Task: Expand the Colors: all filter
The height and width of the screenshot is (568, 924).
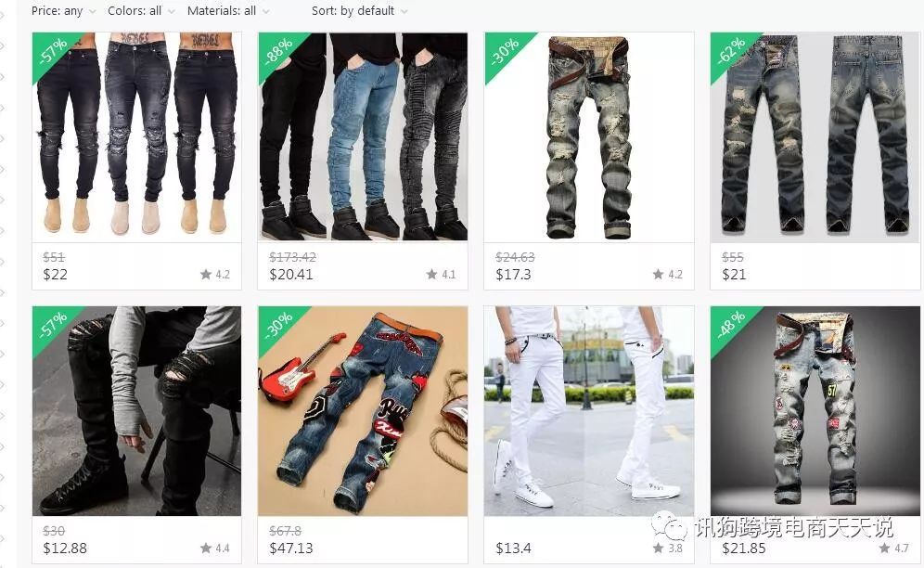Action: (141, 10)
